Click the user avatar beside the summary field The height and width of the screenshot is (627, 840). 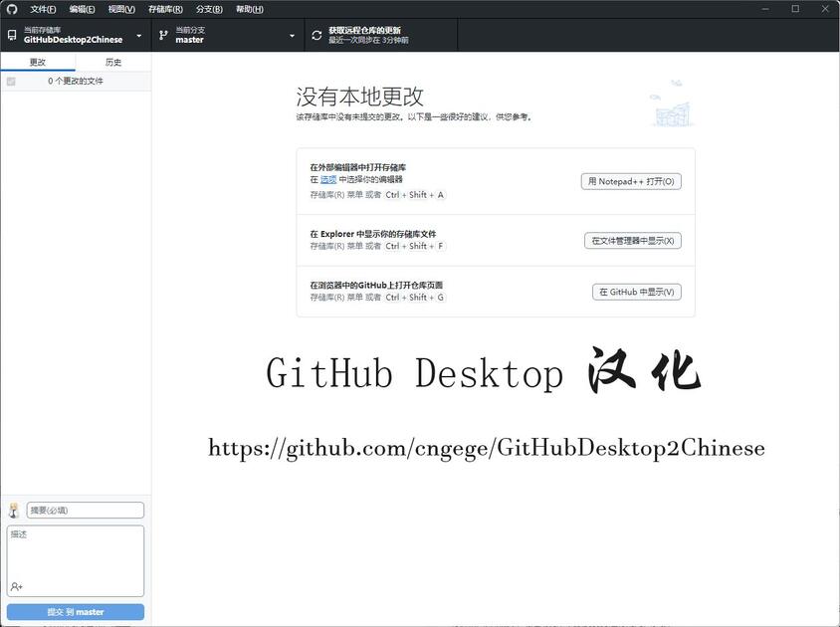click(14, 511)
